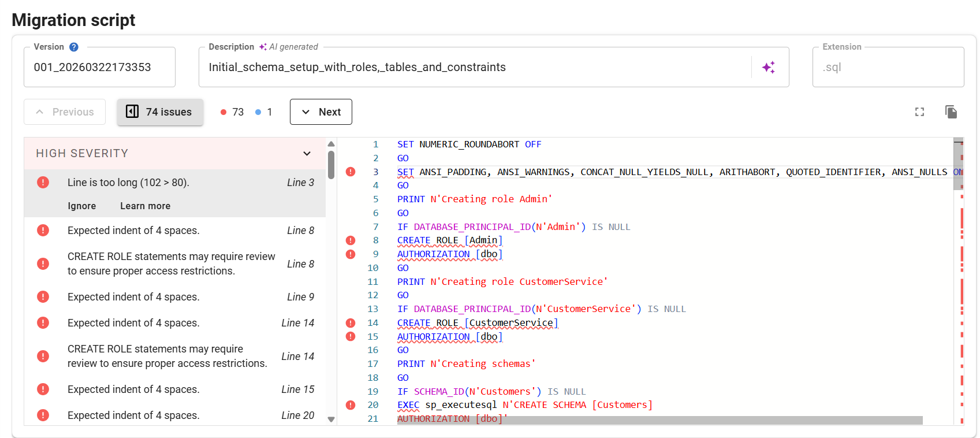Image resolution: width=980 pixels, height=438 pixels.
Task: Toggle the blue 1 info filter
Action: (x=264, y=112)
